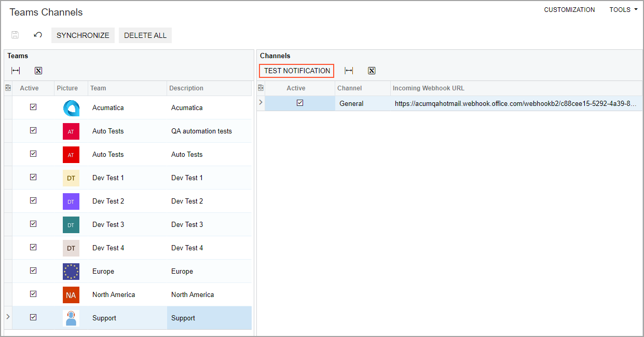Viewport: 644px width, 337px height.
Task: Click the Synchronize button
Action: tap(83, 35)
